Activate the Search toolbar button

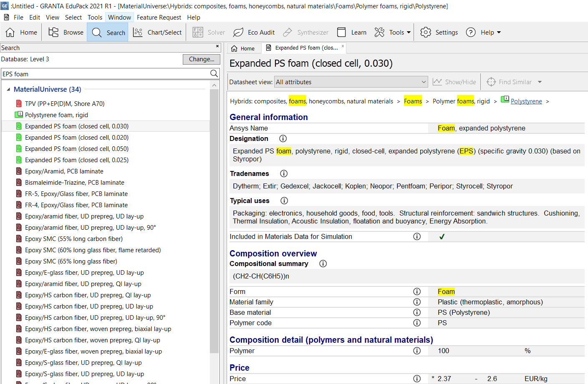tap(108, 33)
